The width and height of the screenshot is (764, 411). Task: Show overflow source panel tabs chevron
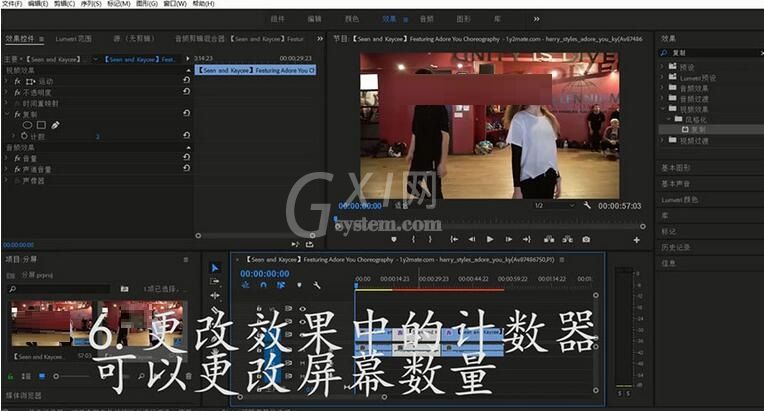[x=320, y=38]
